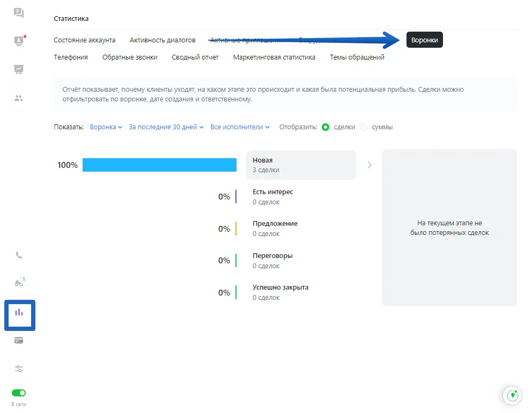Open the settings sliders icon
Image resolution: width=532 pixels, height=413 pixels.
coord(19,369)
